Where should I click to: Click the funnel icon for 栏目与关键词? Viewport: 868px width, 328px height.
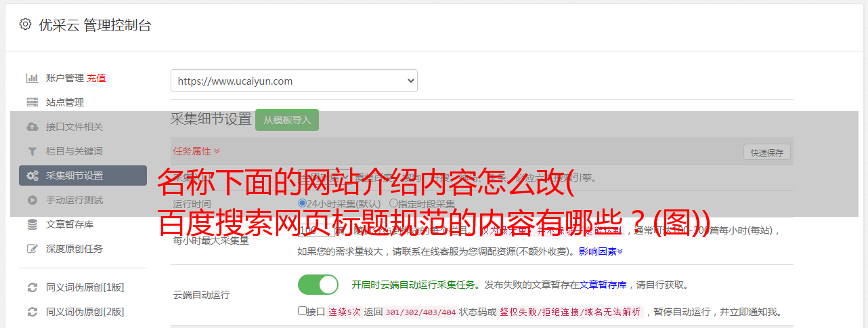[32, 151]
